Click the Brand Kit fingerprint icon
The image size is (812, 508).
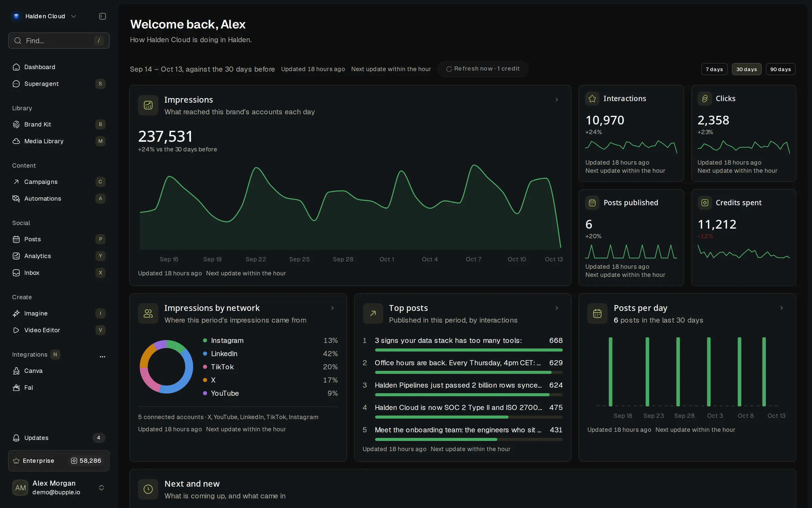16,124
